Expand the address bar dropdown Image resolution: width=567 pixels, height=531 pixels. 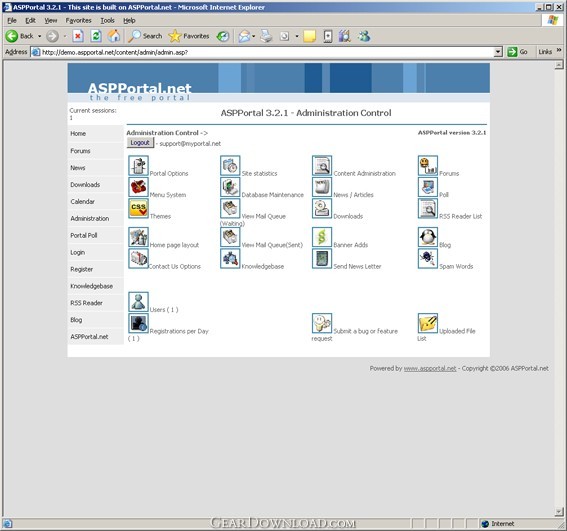[x=498, y=52]
